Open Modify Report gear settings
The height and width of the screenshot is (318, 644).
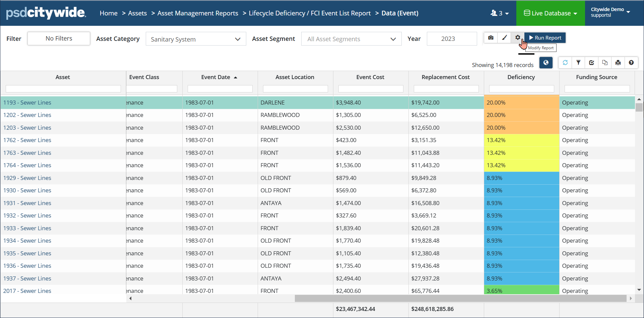point(518,38)
